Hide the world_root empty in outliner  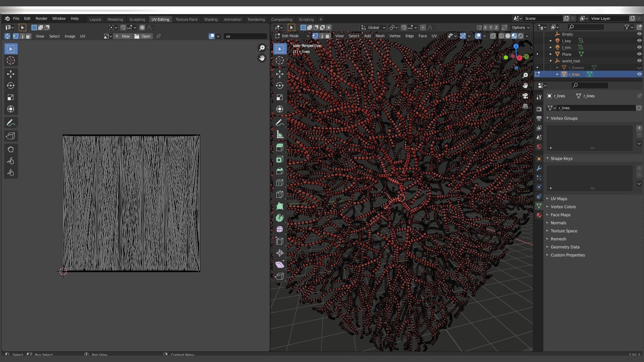[639, 61]
